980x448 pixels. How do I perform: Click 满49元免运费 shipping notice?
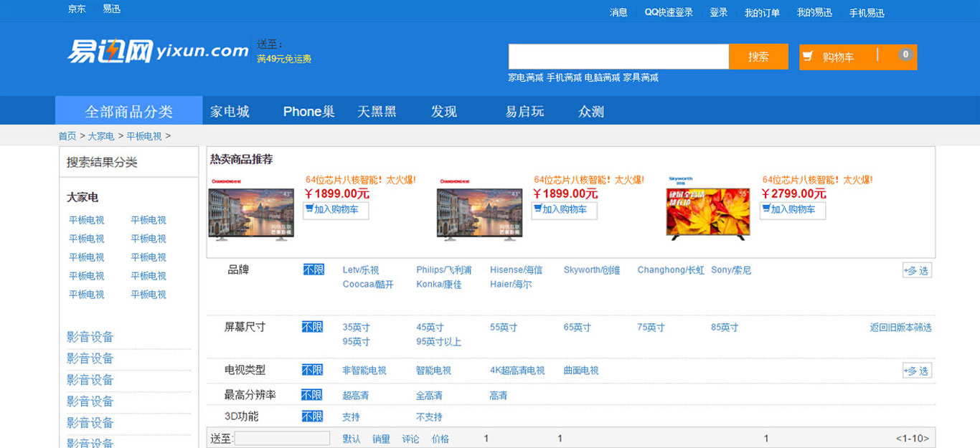284,59
